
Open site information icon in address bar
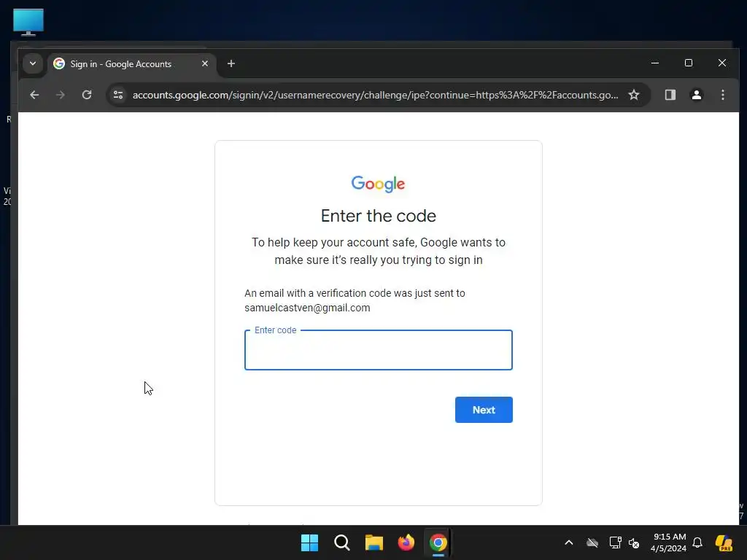point(118,95)
